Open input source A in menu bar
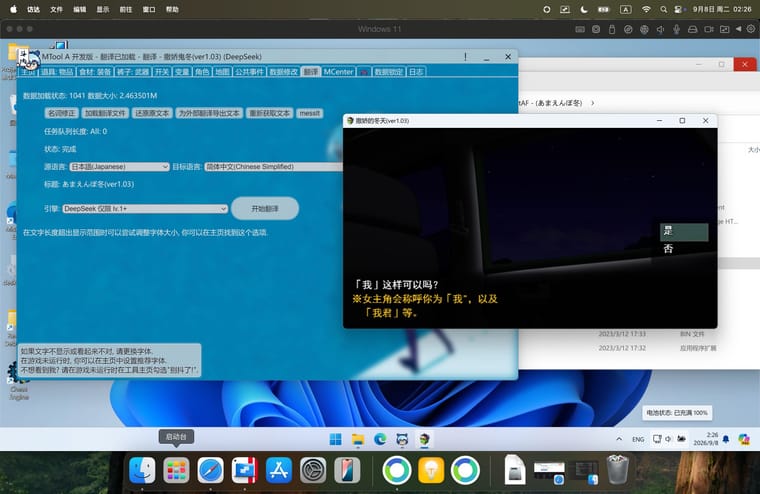 (625, 9)
